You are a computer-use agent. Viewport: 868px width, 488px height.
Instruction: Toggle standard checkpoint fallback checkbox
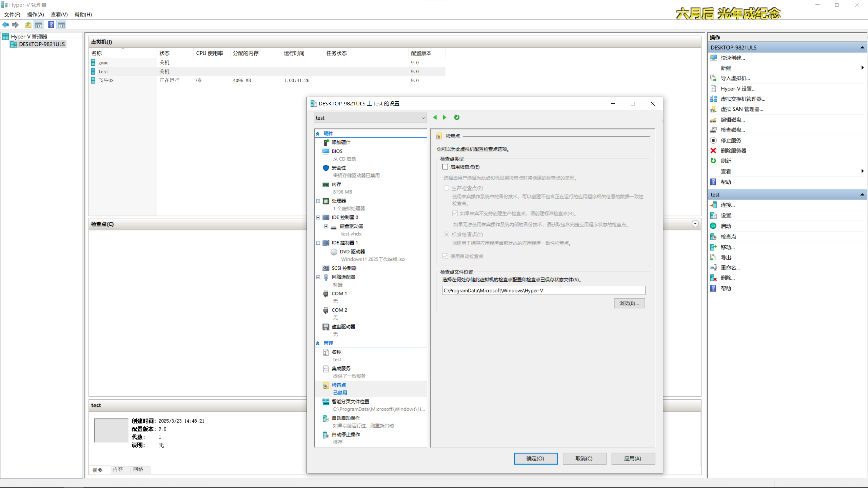(x=455, y=213)
